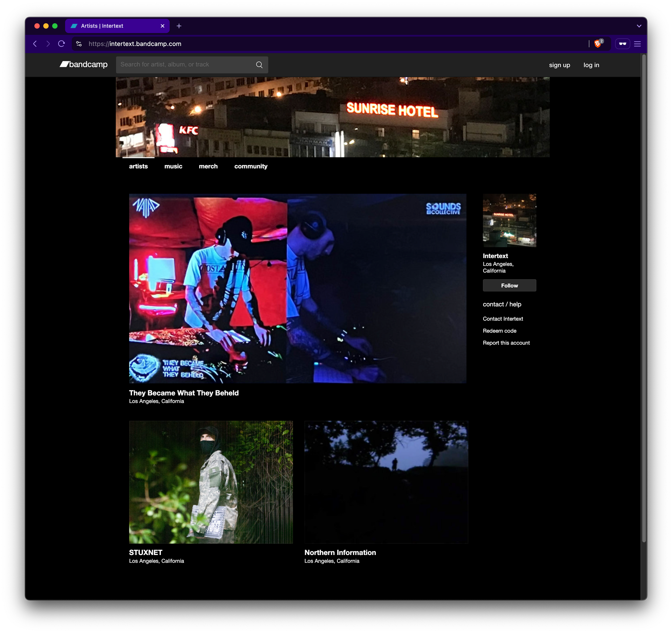The width and height of the screenshot is (672, 633).
Task: Open the merch tab
Action: (x=208, y=166)
